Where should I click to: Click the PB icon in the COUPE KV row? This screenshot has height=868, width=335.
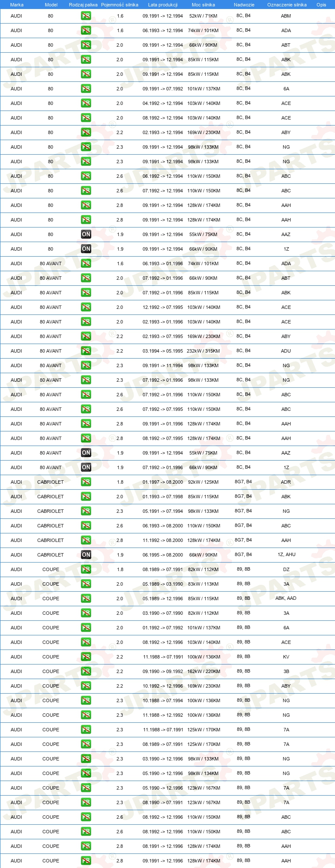[86, 657]
